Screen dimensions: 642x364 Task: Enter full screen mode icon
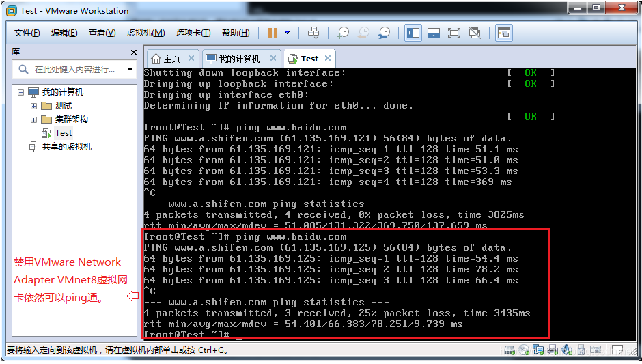[x=454, y=33]
